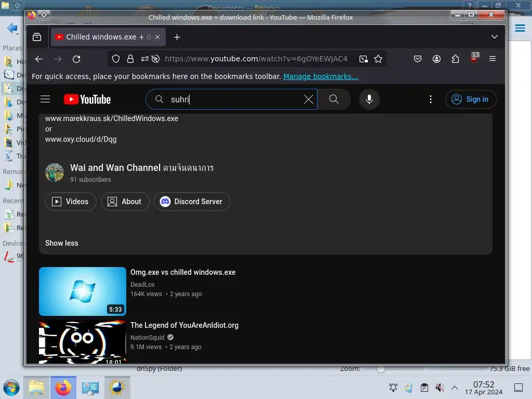Open YouTube settings three-dot menu
Image resolution: width=532 pixels, height=399 pixels.
tap(431, 99)
